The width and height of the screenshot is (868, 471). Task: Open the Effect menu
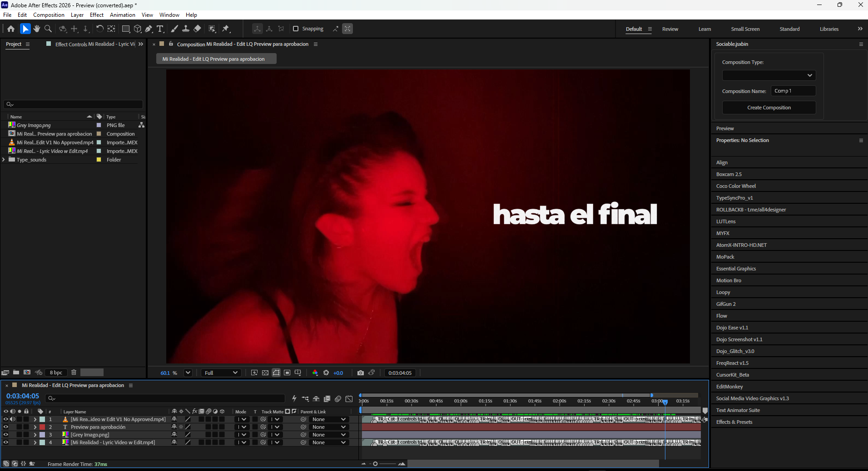(97, 15)
